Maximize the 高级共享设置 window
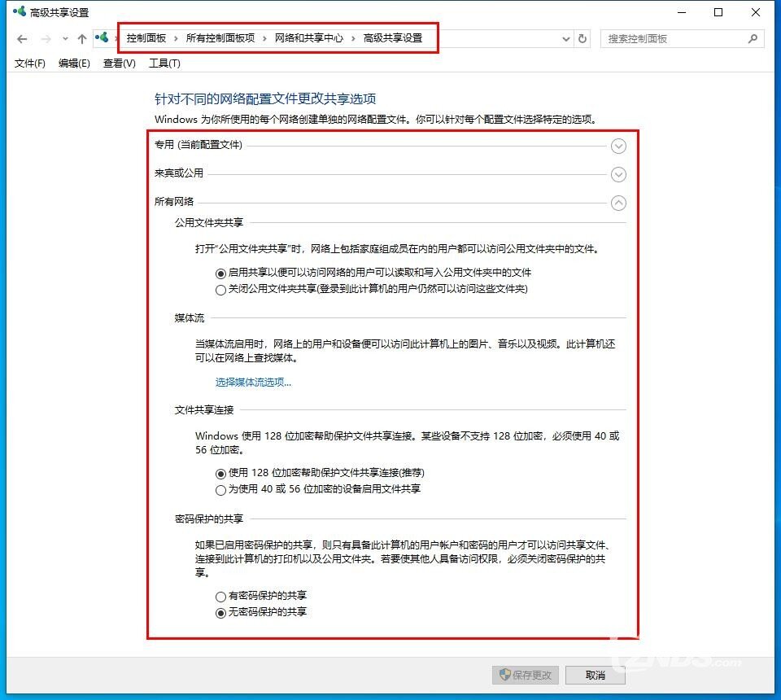Screen dimensions: 781x700 pos(718,12)
